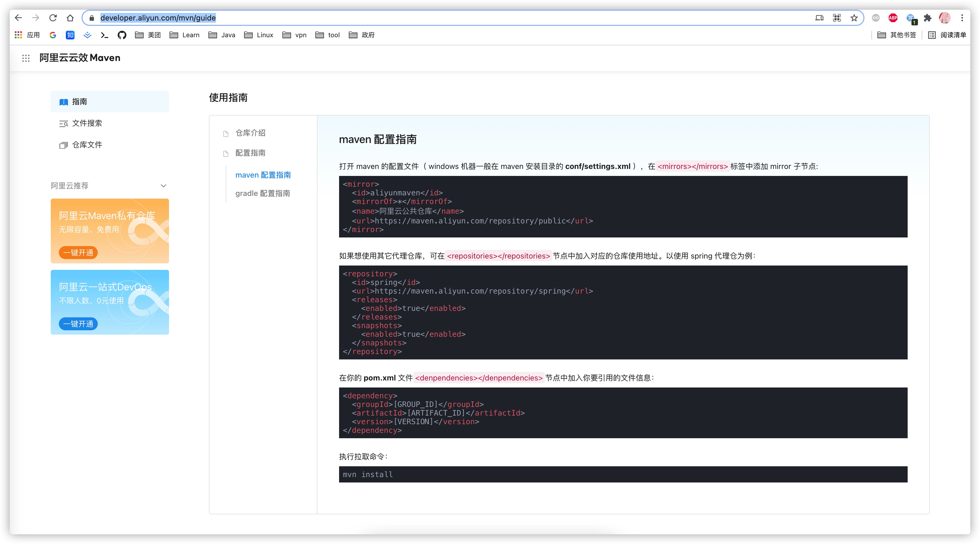Select 仓库文件 in the left sidebar

tap(87, 145)
